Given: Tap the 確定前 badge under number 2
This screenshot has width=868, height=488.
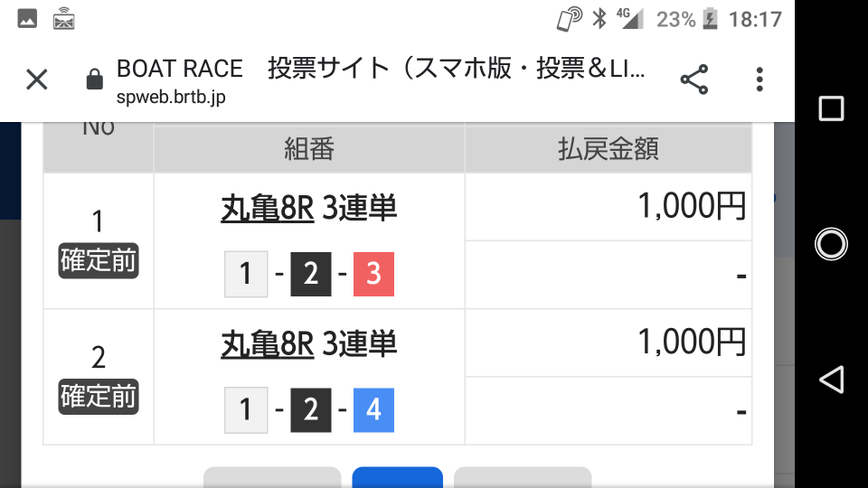Looking at the screenshot, I should coord(99,397).
